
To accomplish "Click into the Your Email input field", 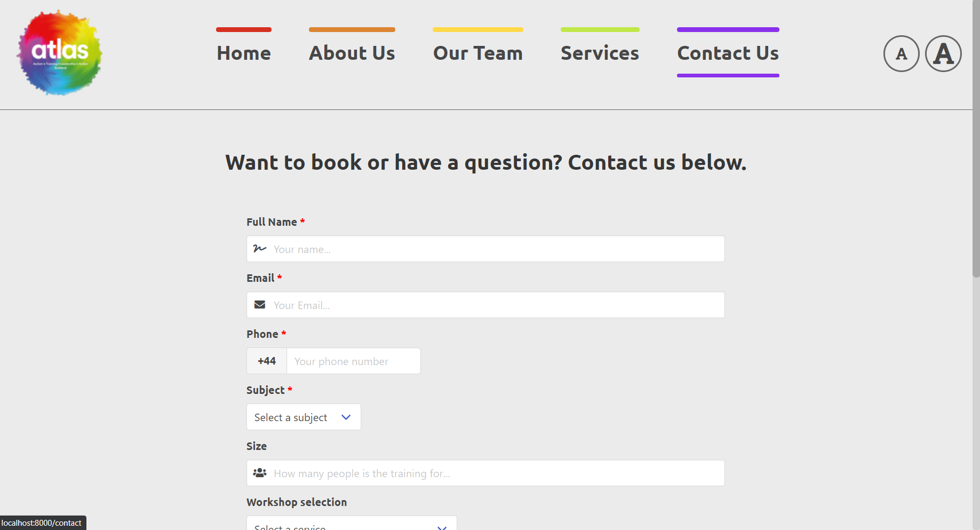I will (485, 305).
